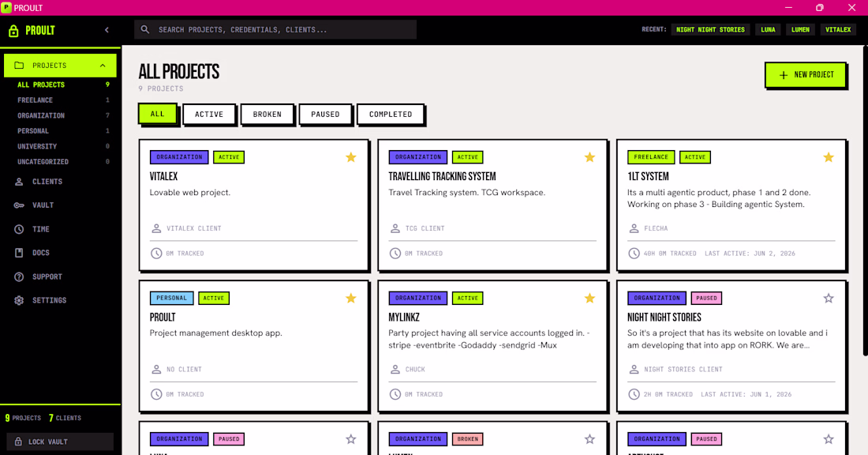Select Completed filter tab
Viewport: 868px width, 455px height.
[391, 115]
